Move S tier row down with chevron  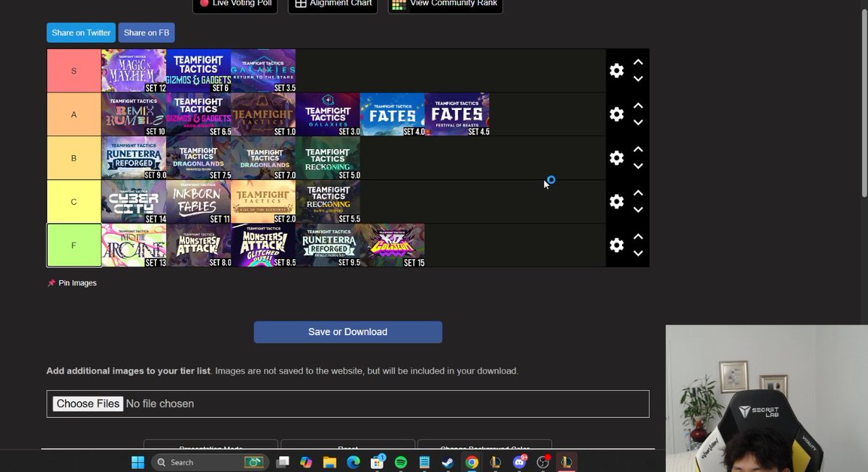point(638,79)
